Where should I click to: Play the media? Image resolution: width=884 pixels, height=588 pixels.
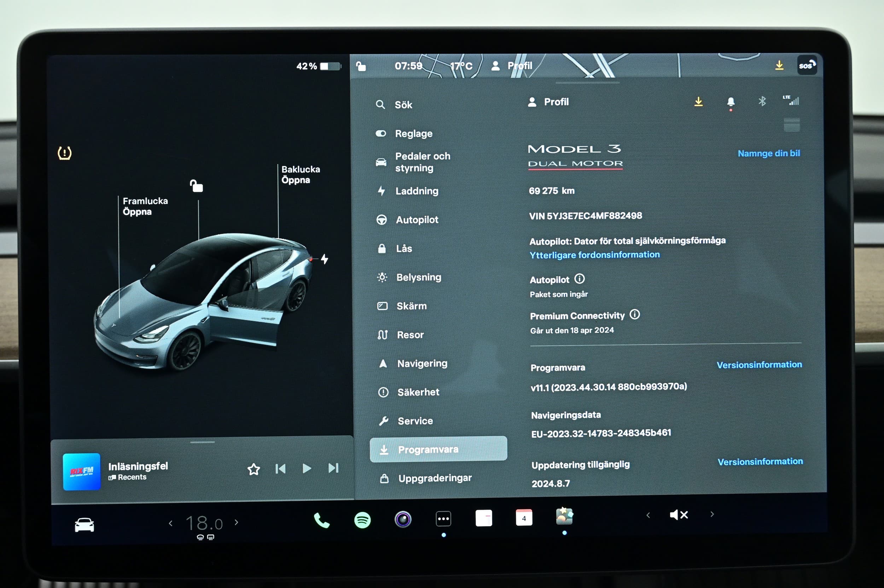pos(307,468)
